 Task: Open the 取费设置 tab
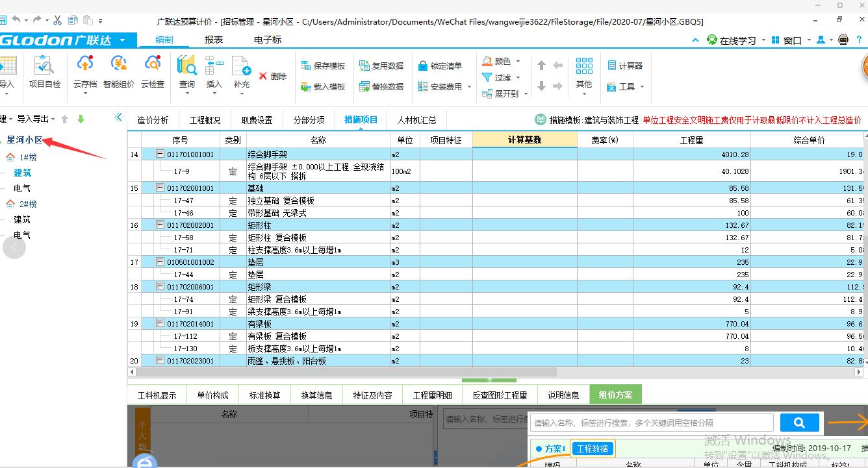point(257,120)
